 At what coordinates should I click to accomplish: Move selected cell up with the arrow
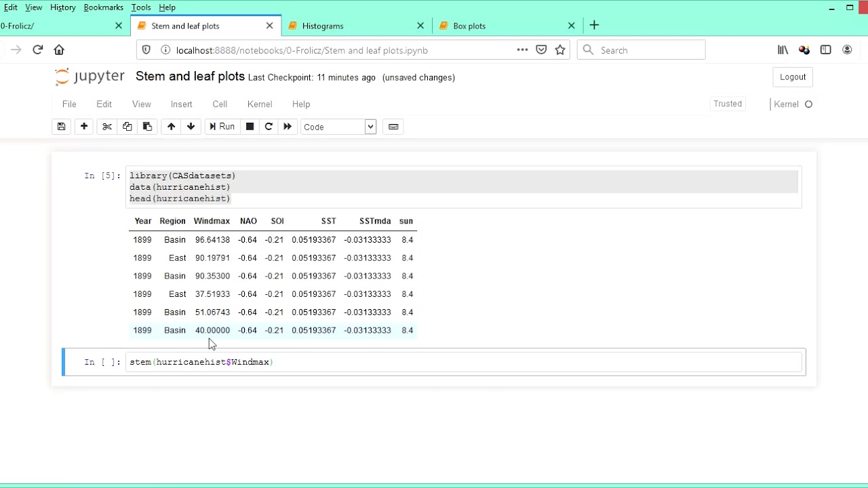pos(171,127)
